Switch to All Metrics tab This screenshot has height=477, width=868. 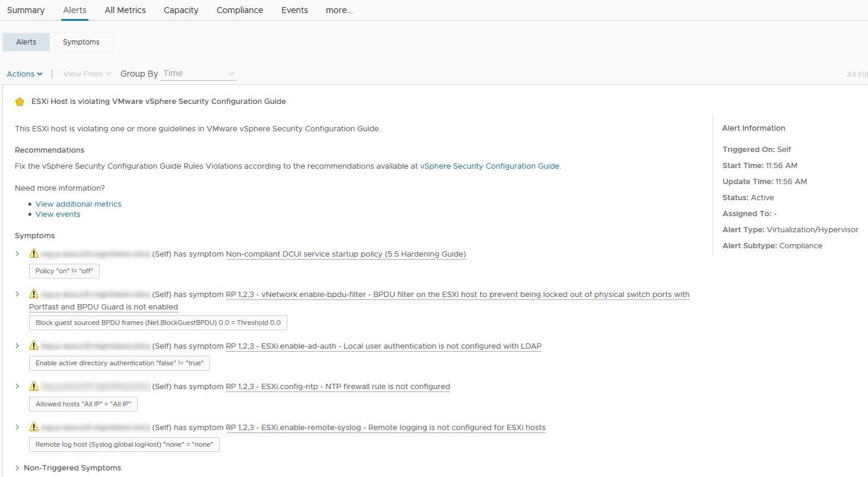pyautogui.click(x=125, y=10)
